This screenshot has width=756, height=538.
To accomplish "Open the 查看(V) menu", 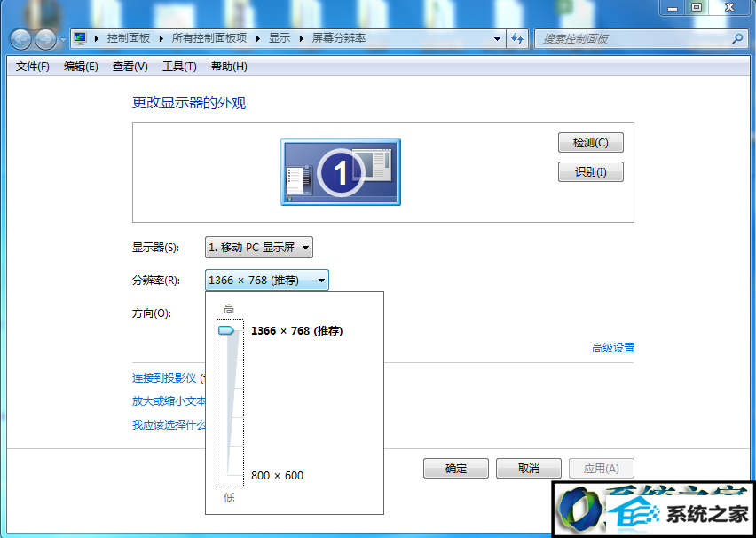I will 130,67.
